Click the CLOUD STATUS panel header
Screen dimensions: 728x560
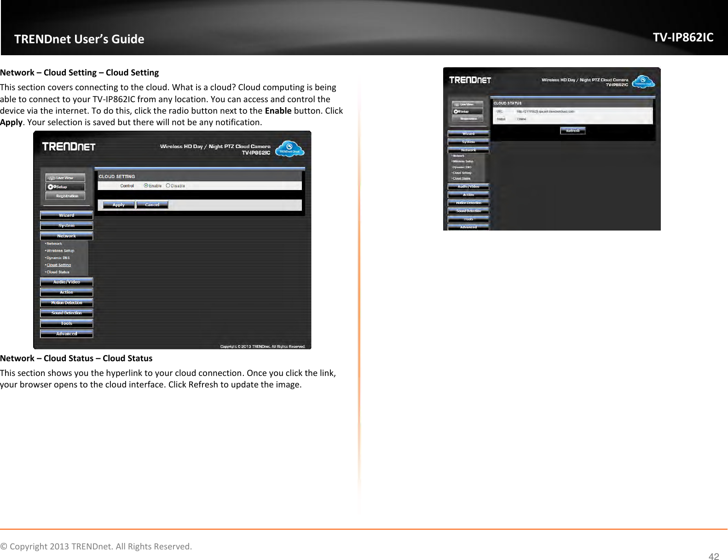[572, 103]
